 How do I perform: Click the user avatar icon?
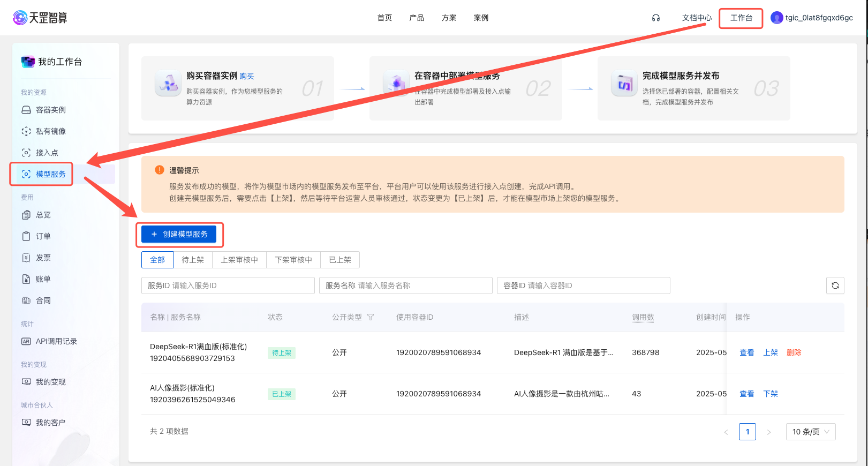(776, 18)
